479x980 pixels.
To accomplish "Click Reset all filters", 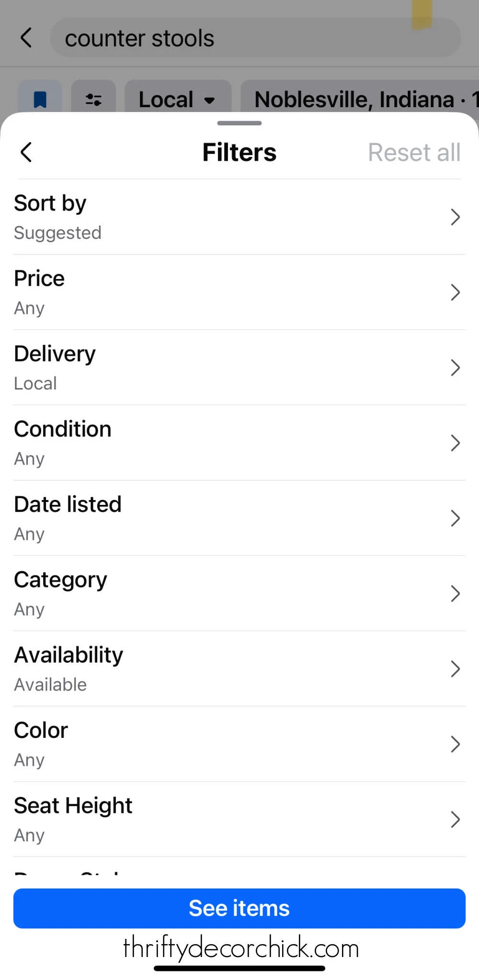I will [x=414, y=153].
